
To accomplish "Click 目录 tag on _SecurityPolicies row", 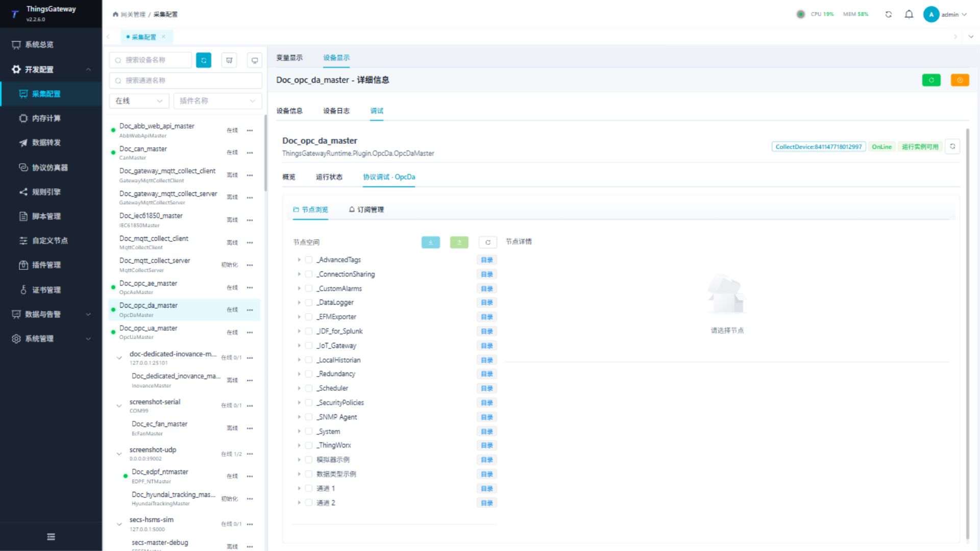I will [x=487, y=403].
